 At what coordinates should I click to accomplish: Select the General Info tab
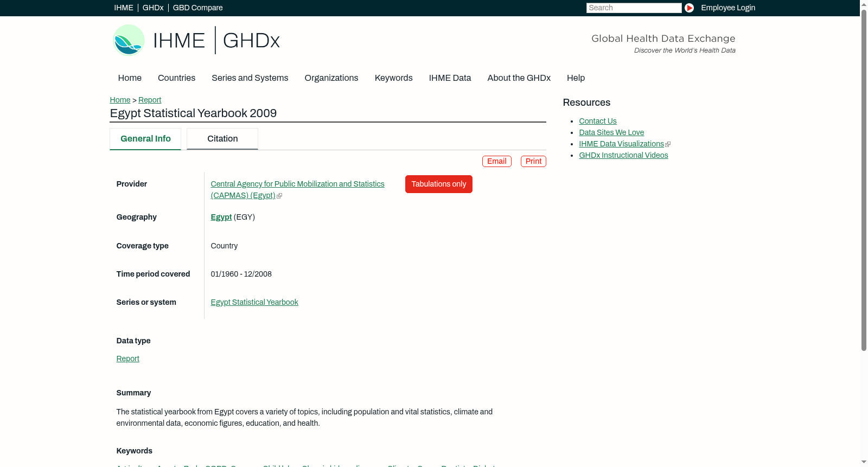point(145,139)
